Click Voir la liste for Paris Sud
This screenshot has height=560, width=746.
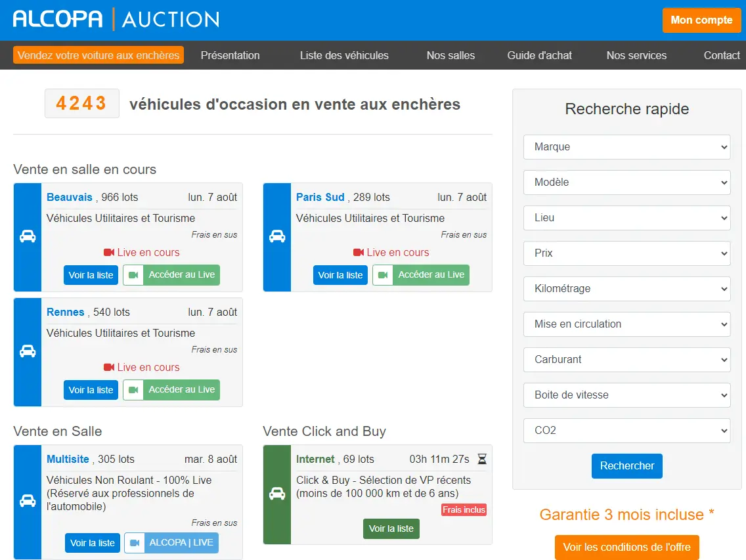pyautogui.click(x=340, y=275)
